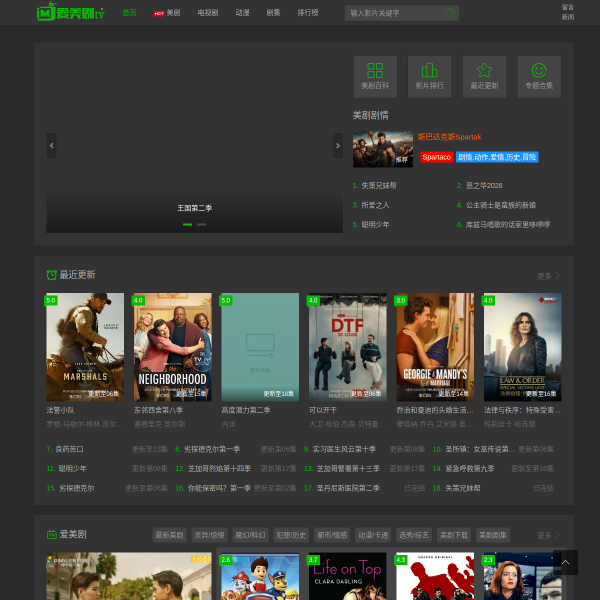Image resolution: width=600 pixels, height=600 pixels.
Task: Open the 可以开干 title link
Action: pos(323,410)
